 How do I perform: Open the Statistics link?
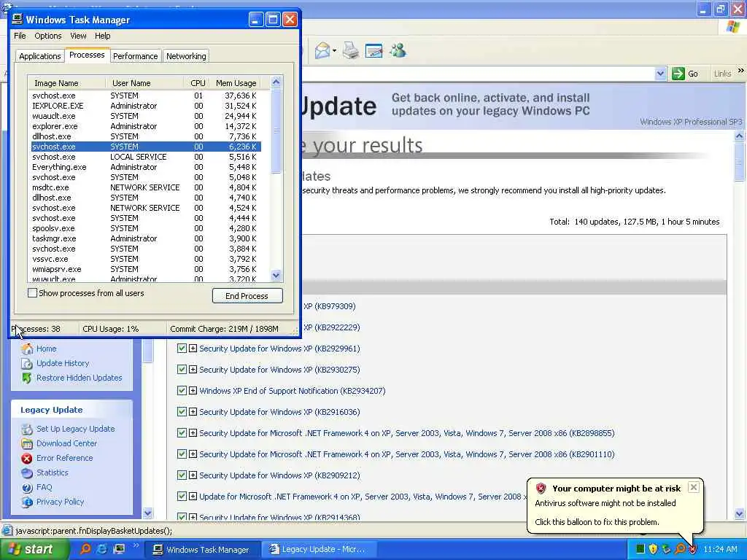53,472
